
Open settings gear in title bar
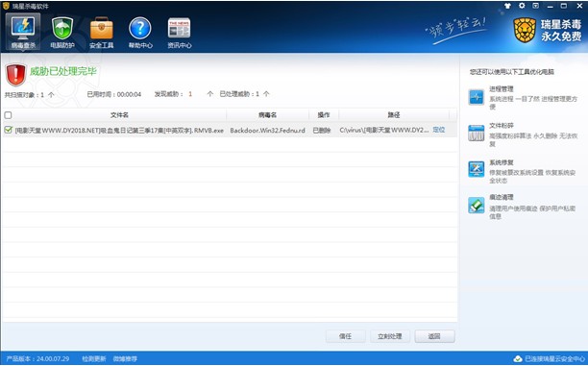(x=522, y=6)
